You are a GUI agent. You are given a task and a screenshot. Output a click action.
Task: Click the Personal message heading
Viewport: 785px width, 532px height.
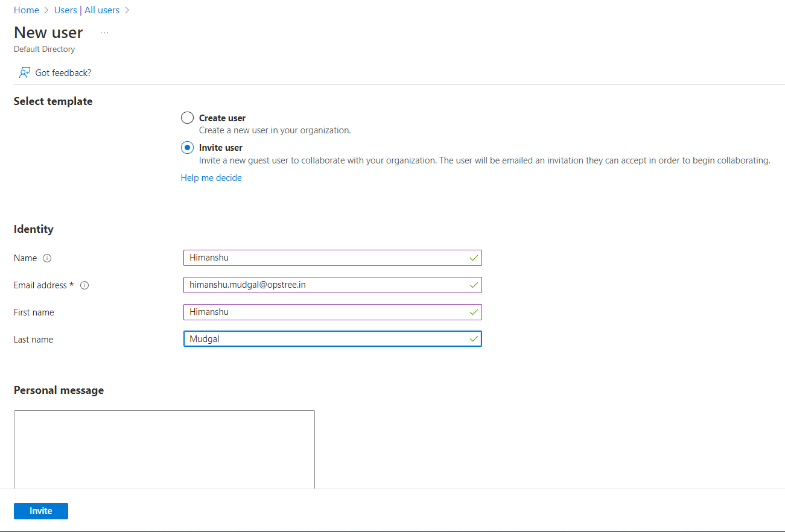coord(59,390)
